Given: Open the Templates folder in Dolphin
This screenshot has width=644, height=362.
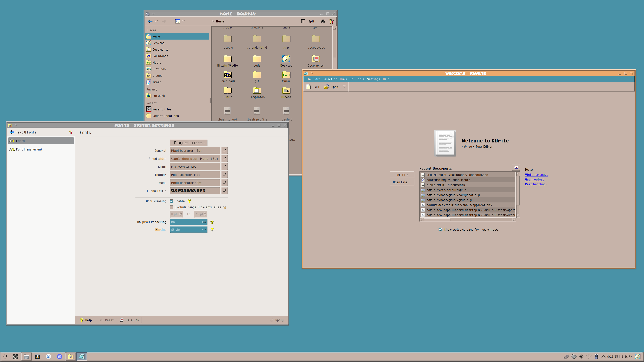Looking at the screenshot, I should (x=257, y=93).
